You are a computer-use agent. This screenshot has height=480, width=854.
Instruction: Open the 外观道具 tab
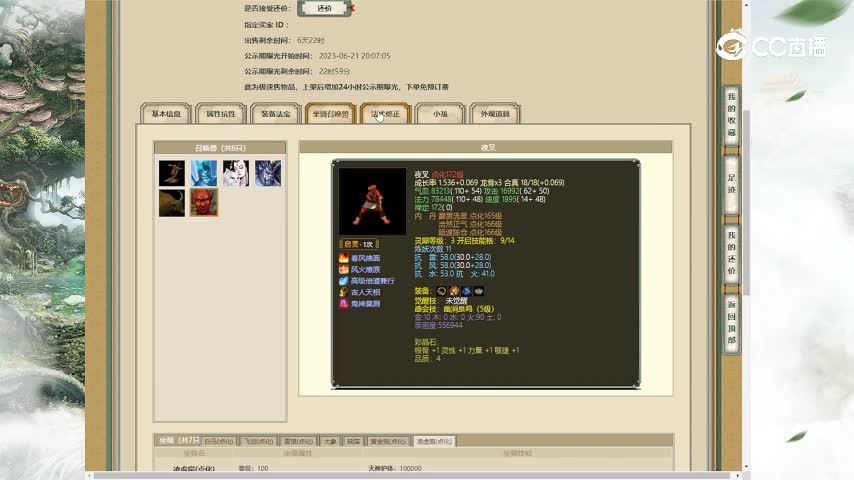[x=495, y=113]
